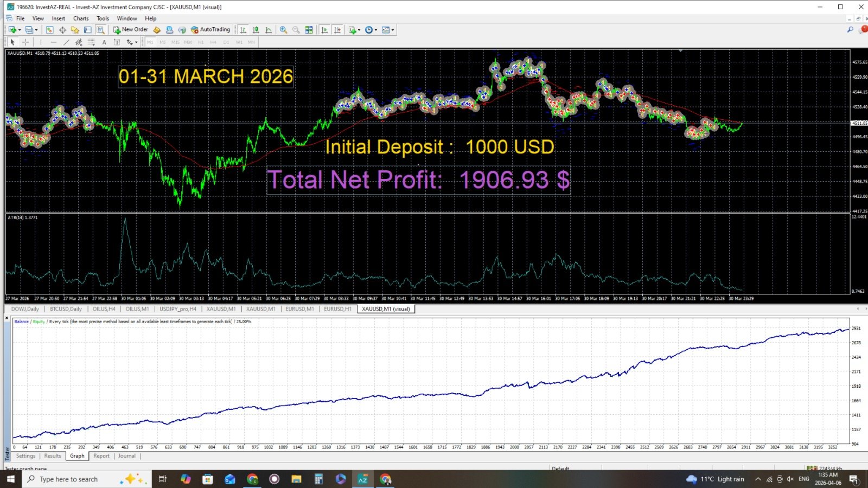Open the View menu

click(x=38, y=18)
